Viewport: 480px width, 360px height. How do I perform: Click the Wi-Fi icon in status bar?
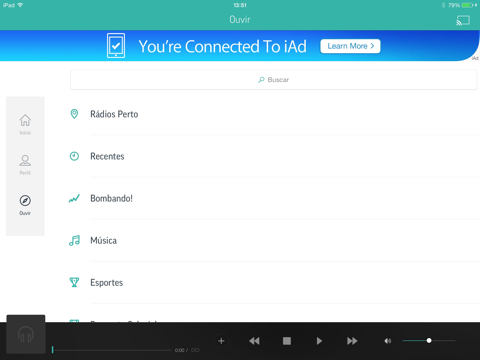point(21,5)
